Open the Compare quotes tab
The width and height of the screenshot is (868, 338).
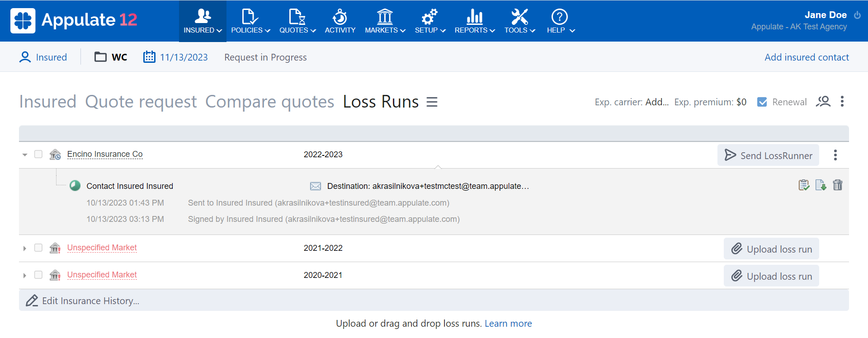pyautogui.click(x=269, y=102)
